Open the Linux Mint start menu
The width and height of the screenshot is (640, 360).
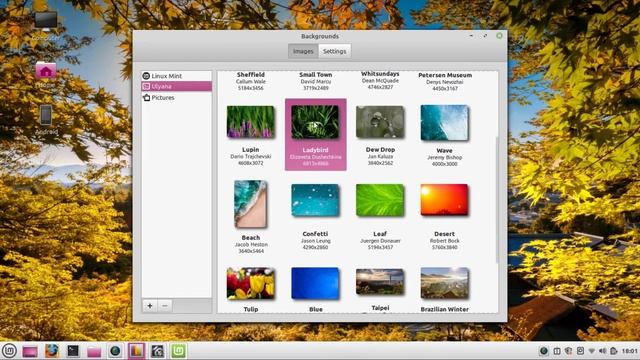[9, 351]
